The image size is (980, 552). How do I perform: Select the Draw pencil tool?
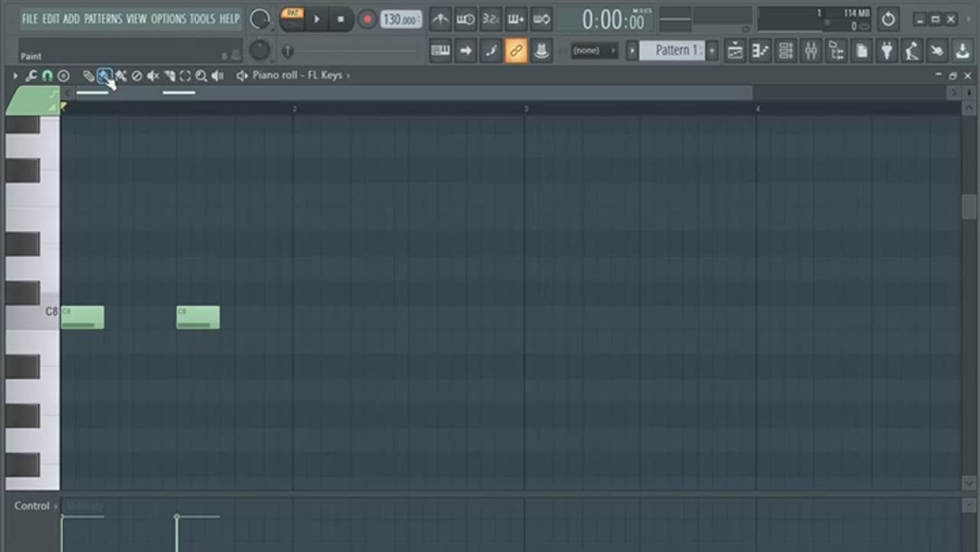click(89, 76)
